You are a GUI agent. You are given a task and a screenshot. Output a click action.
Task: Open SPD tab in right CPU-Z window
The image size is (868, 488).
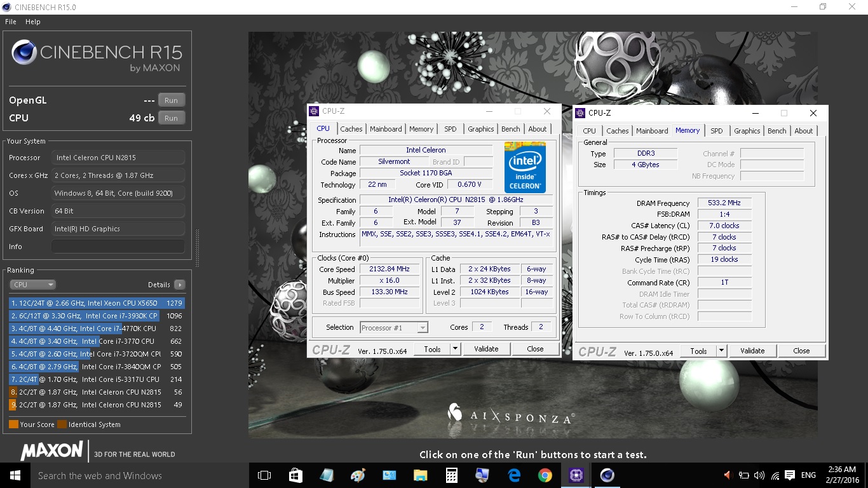(717, 131)
